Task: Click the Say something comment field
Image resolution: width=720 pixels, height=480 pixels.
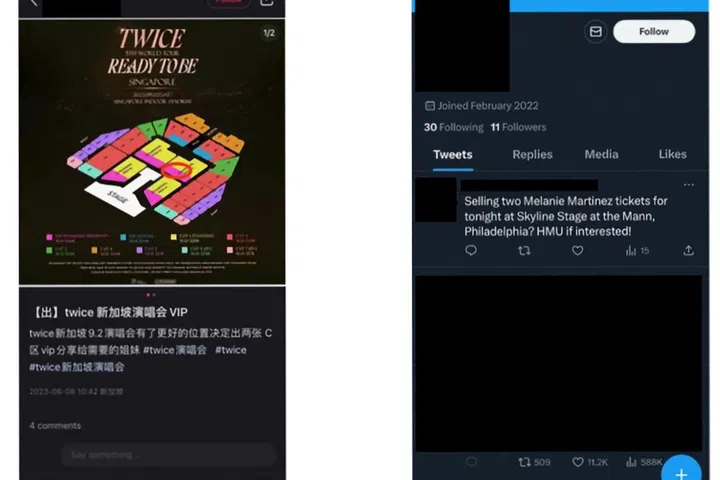Action: (x=169, y=455)
